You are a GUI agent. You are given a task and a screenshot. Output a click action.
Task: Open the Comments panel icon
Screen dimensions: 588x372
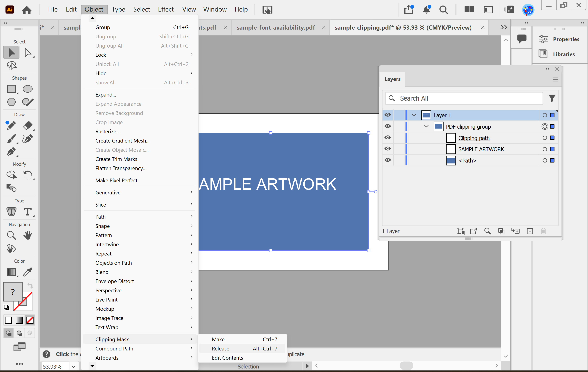(522, 39)
